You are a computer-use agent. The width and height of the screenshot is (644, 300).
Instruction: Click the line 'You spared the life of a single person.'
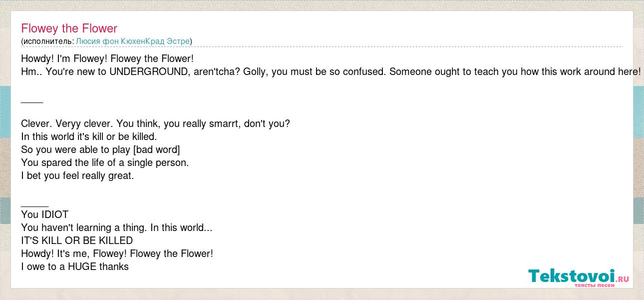pyautogui.click(x=105, y=162)
